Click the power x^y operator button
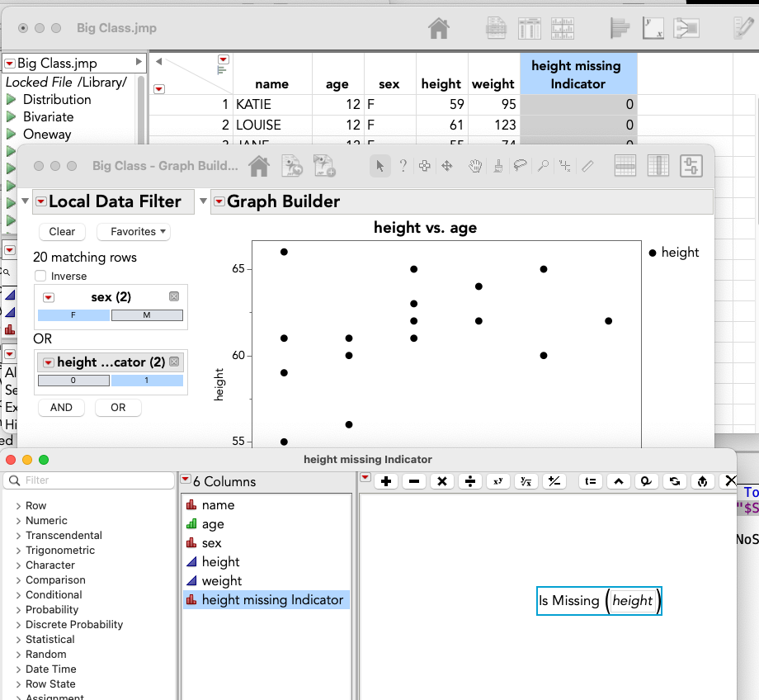 [498, 481]
